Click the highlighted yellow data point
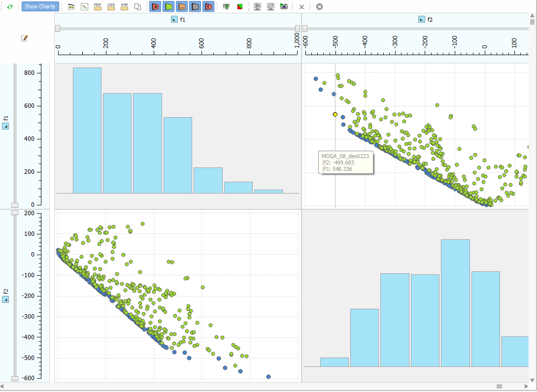The height and width of the screenshot is (392, 537). pyautogui.click(x=336, y=115)
